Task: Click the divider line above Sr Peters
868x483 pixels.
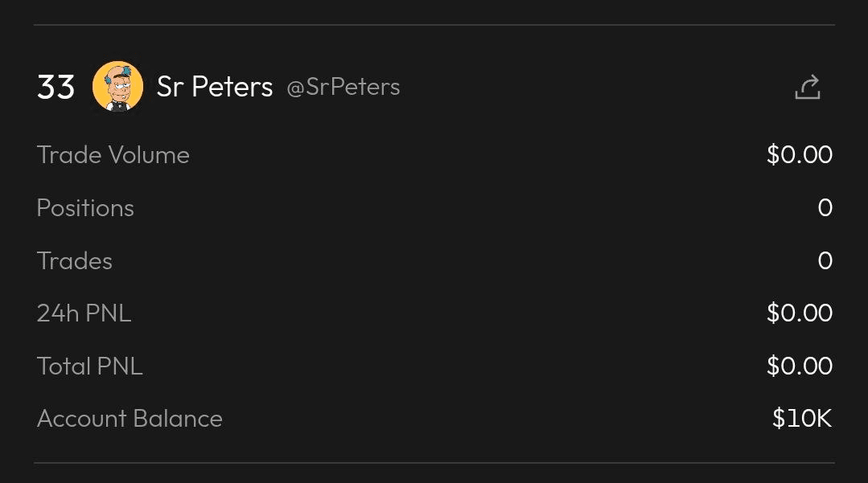Action: click(434, 25)
